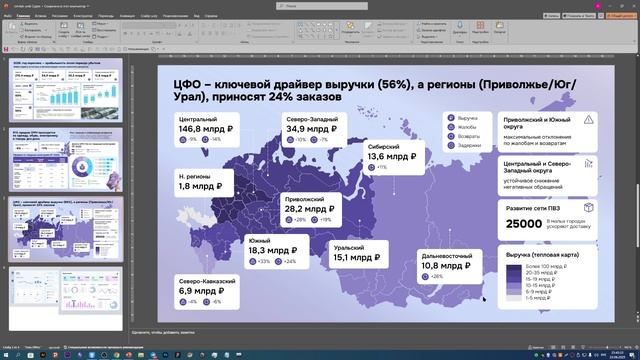640x360 pixels.
Task: Select slide 1 thumbnail
Action: pos(66,90)
